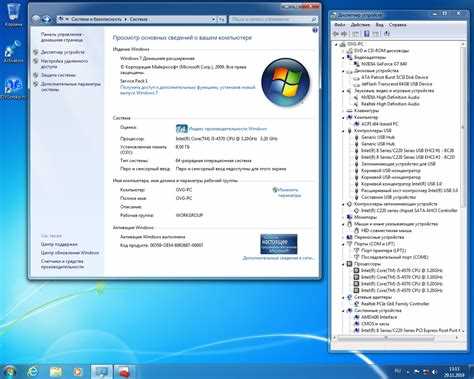Click search field in System window

pyautogui.click(x=273, y=20)
